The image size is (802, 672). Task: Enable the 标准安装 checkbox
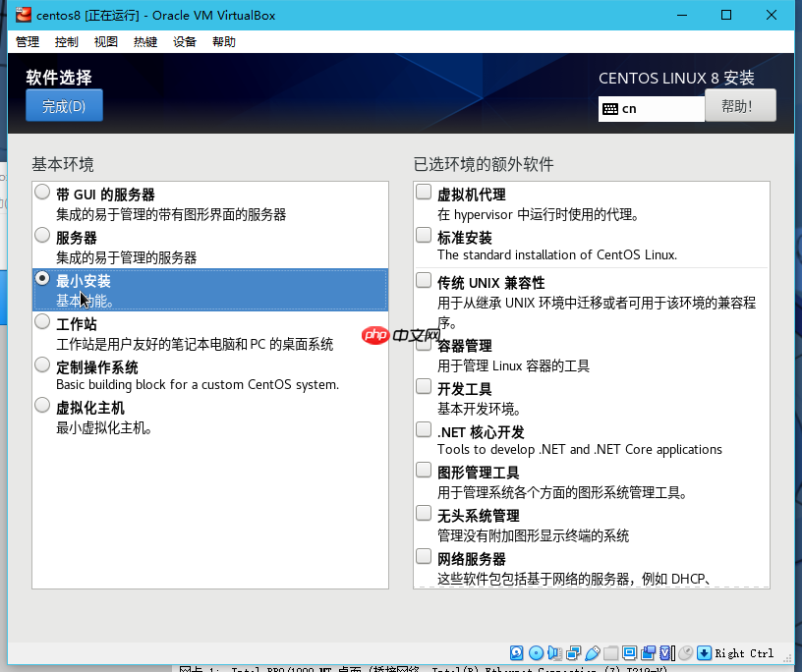(423, 238)
